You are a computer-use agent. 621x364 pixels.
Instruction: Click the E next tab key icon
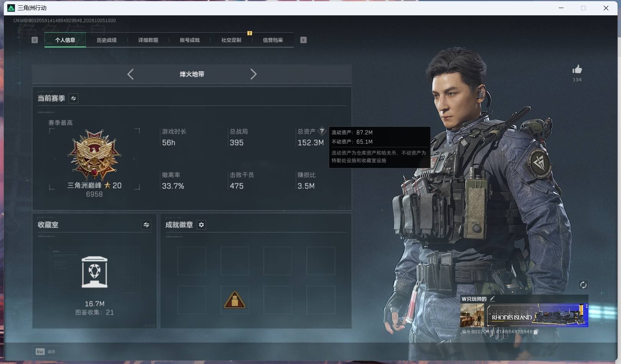click(x=303, y=40)
